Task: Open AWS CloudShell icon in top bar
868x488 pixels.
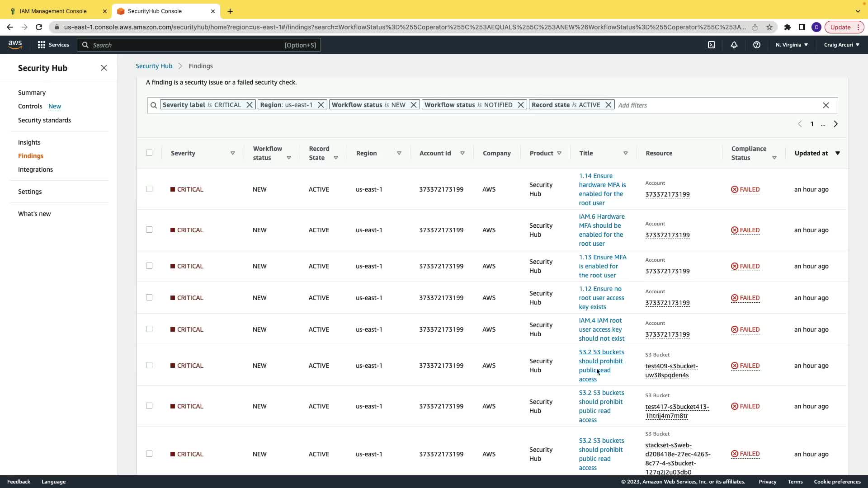Action: tap(712, 45)
